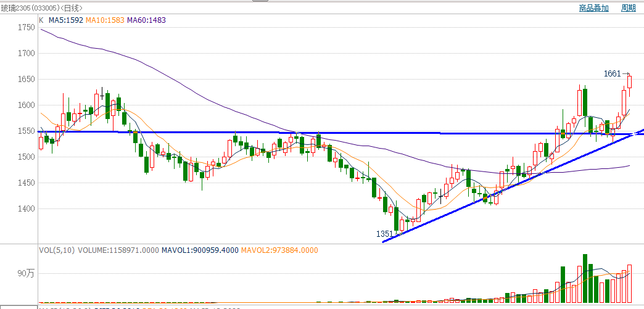
Task: Click the MAVOL2:973884.0000 label
Action: coord(279,250)
